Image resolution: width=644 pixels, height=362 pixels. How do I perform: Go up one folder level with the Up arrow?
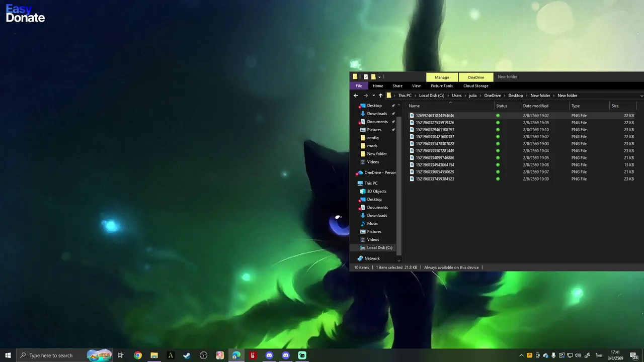(x=380, y=96)
